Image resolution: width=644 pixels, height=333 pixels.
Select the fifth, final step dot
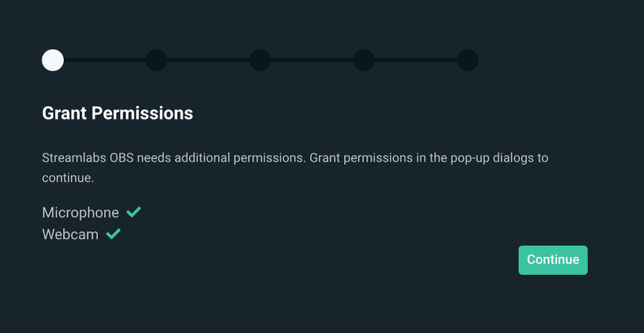[468, 60]
